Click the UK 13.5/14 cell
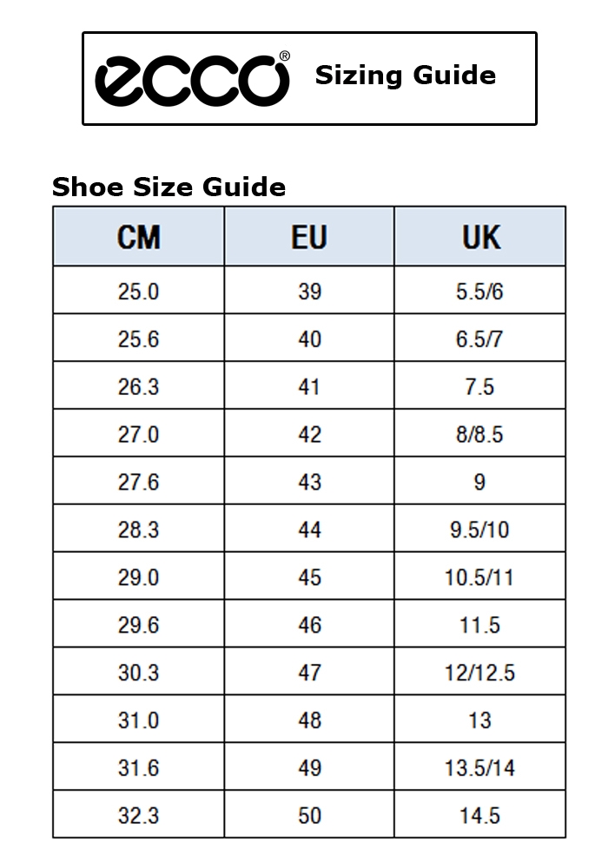 tap(479, 768)
